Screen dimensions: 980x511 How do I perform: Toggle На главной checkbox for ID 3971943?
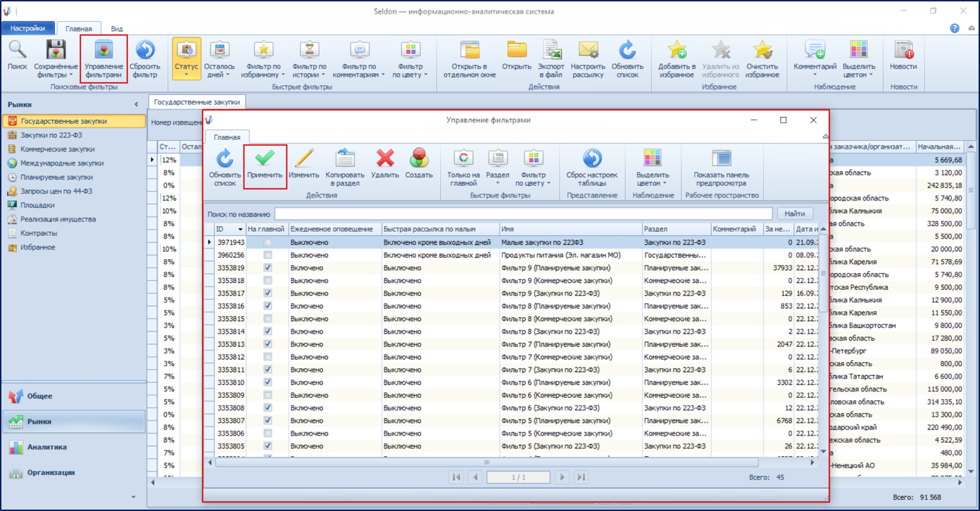pos(267,242)
